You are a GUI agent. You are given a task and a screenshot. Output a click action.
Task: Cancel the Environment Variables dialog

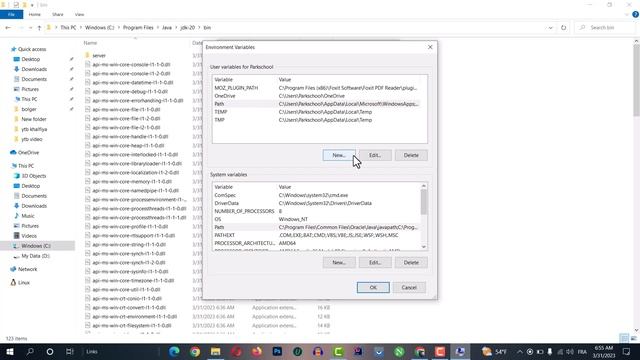pyautogui.click(x=409, y=287)
